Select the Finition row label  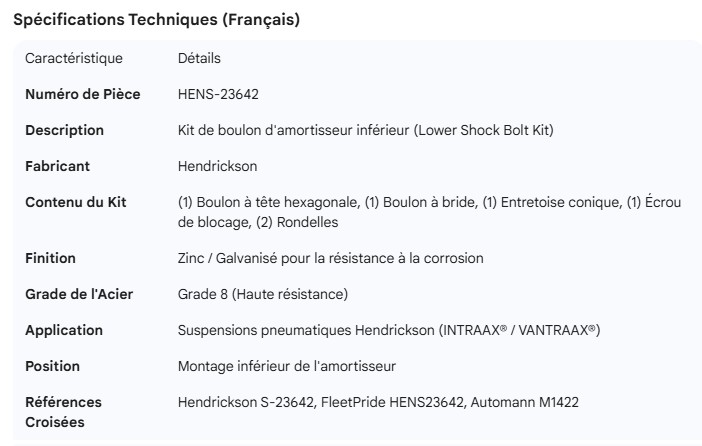(x=50, y=258)
